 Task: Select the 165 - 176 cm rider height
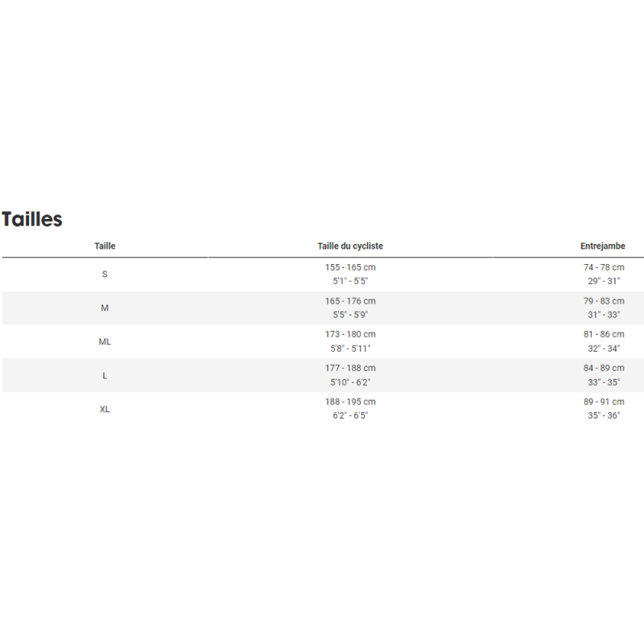tap(350, 301)
